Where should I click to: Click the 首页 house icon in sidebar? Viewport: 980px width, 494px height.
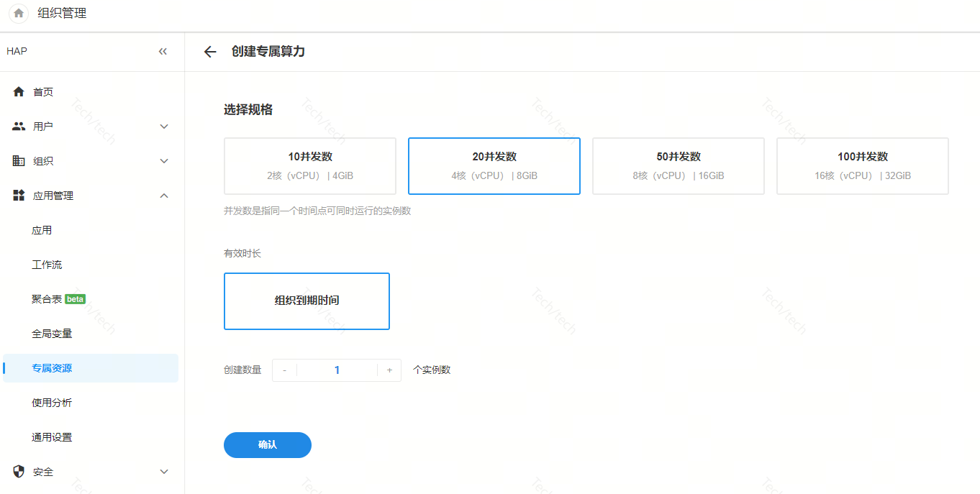[x=19, y=92]
